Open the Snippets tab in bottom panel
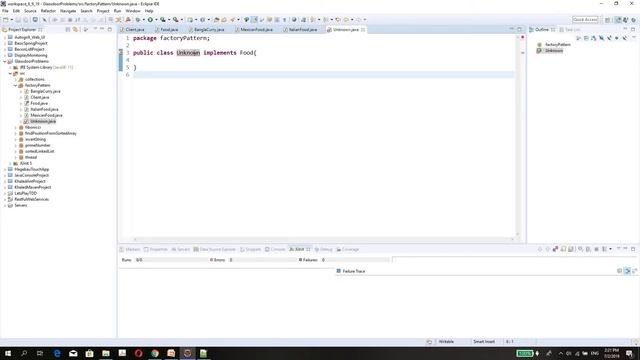This screenshot has height=360, width=640. (250, 249)
